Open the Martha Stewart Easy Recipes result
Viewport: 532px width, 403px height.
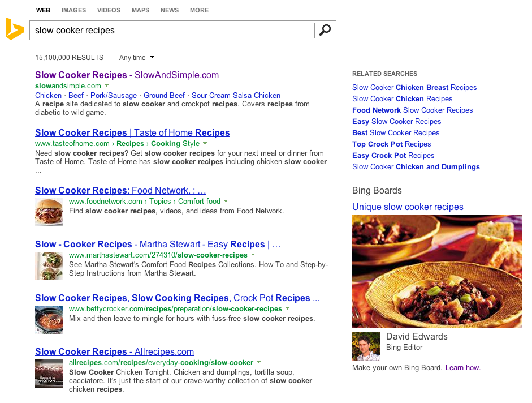158,244
